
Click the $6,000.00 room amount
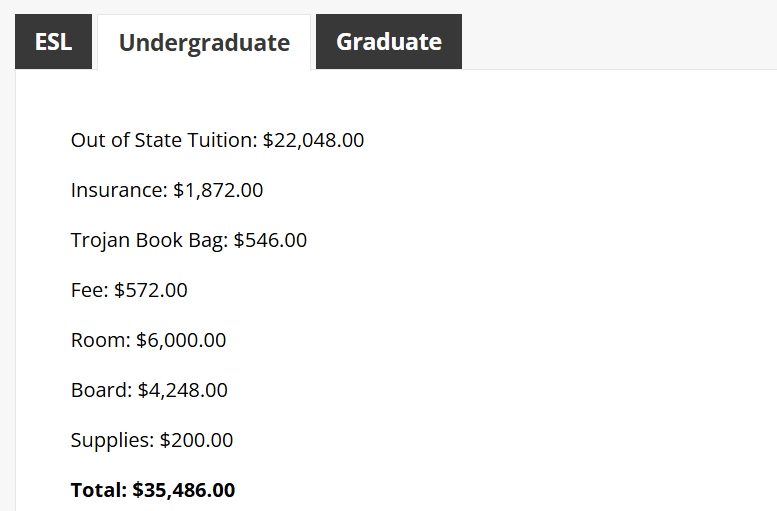[x=181, y=340]
